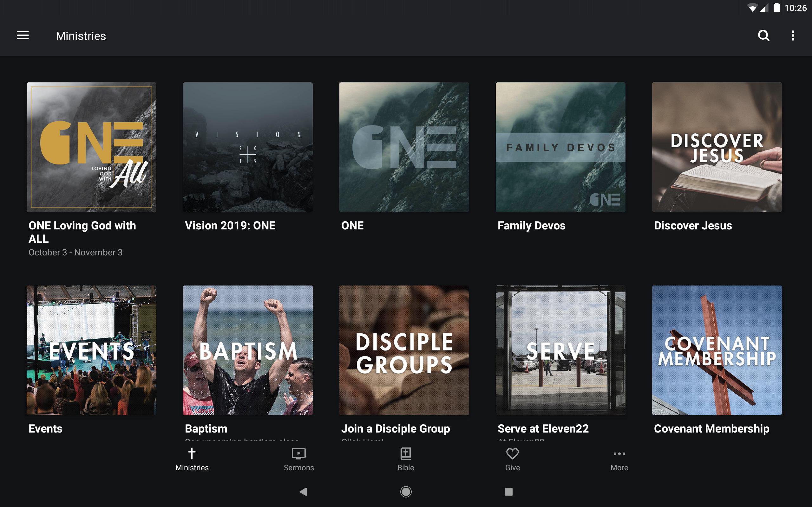
Task: Open the Covenant Membership tile
Action: [717, 350]
